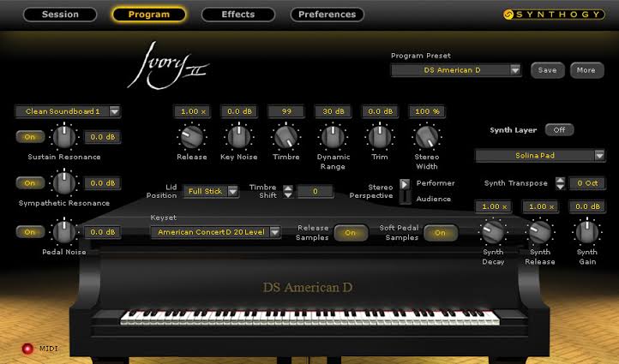
Task: Toggle Soft Pedal Samples On button
Action: coord(440,233)
